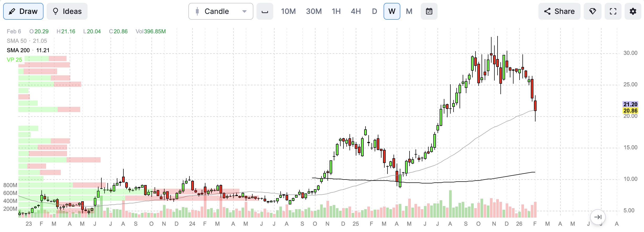Viewport: 644px width, 232px height.
Task: Click the measure bracket tool icon
Action: [x=265, y=11]
